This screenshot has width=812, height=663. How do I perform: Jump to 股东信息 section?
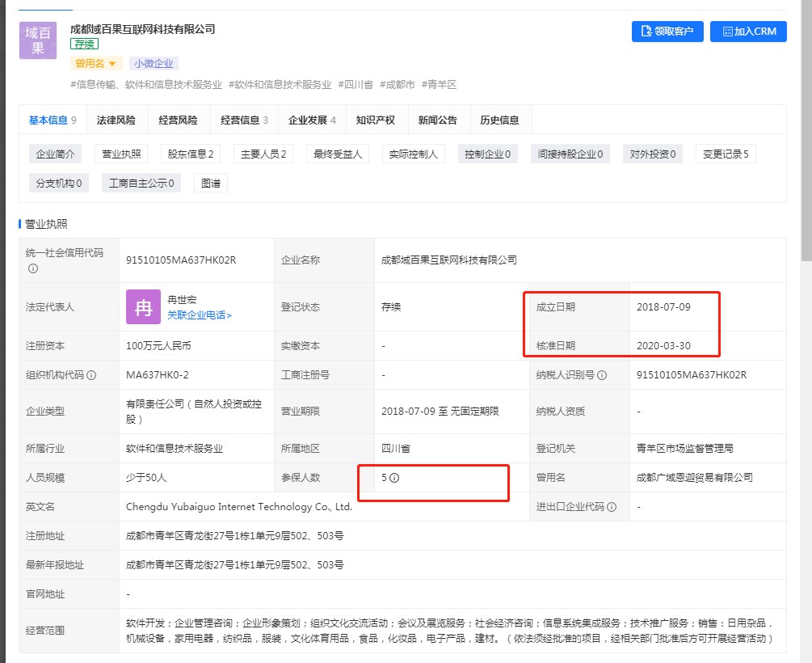191,154
